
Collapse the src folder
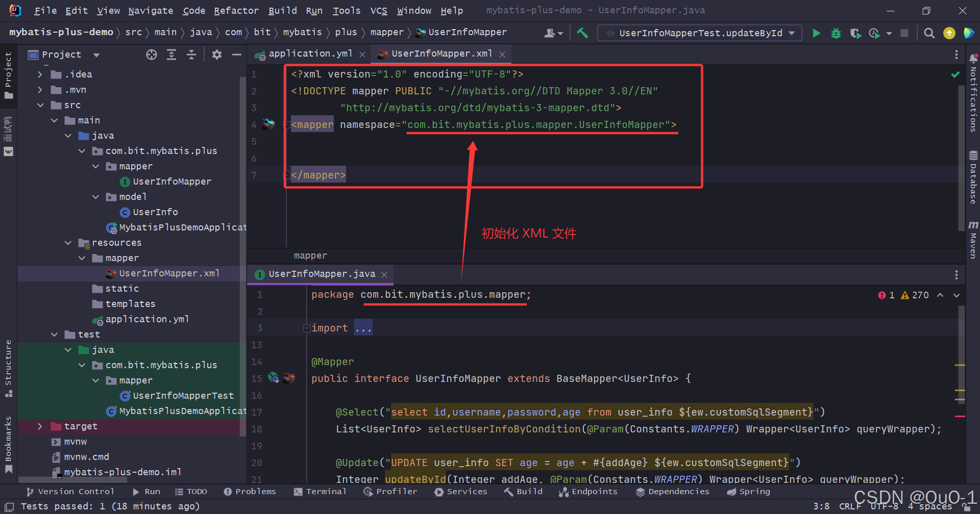point(40,105)
